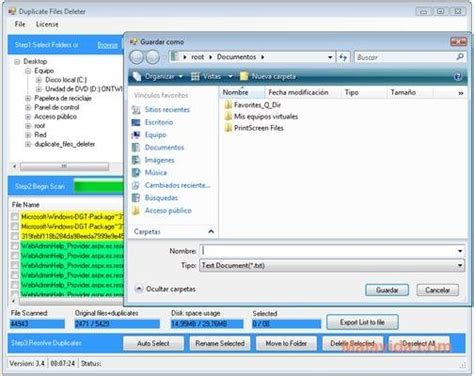
Task: Click the address bar folder icon before root
Action: coord(174,57)
